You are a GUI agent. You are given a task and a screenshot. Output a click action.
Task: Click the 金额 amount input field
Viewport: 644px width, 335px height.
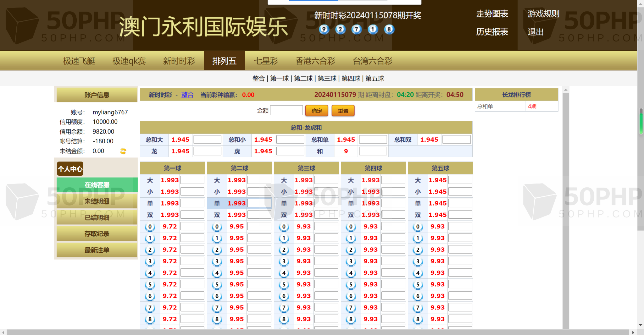(x=286, y=111)
